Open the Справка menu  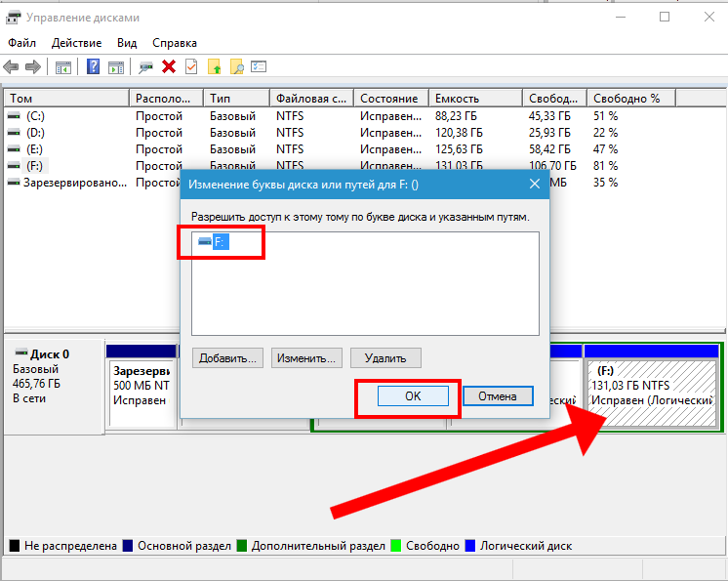click(x=175, y=43)
